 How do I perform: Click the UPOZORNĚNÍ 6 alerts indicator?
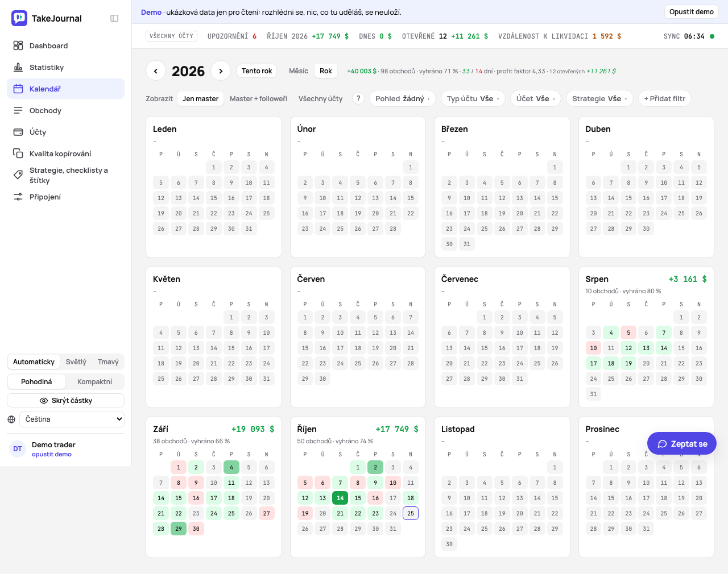(x=232, y=36)
